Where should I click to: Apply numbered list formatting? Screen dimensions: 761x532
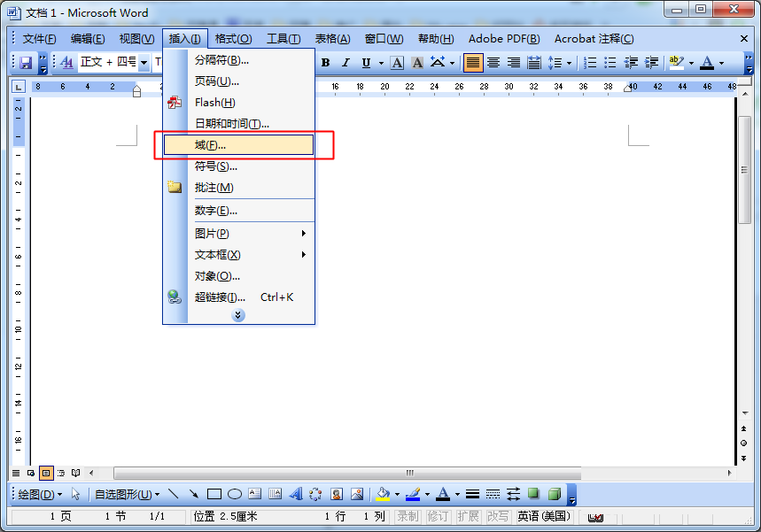coord(590,63)
